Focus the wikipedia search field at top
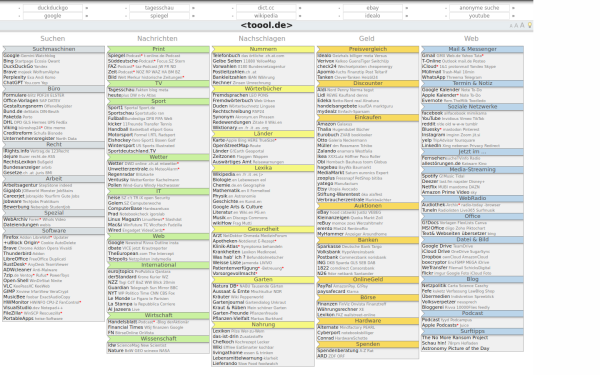 pos(266,16)
